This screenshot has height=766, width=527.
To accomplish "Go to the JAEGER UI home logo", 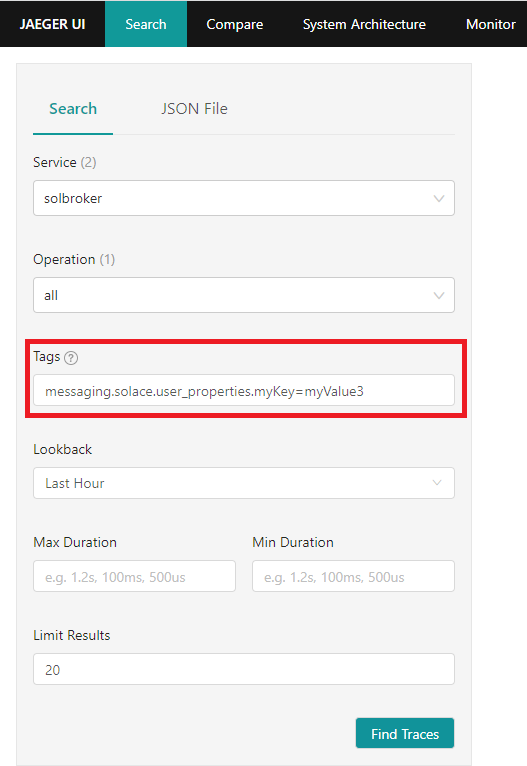I will click(52, 24).
